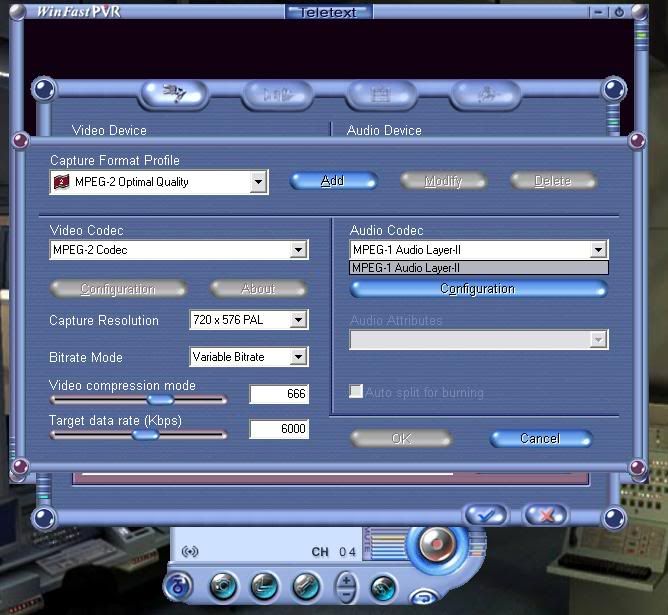Toggle the Auto split for burning checkbox

(x=356, y=391)
